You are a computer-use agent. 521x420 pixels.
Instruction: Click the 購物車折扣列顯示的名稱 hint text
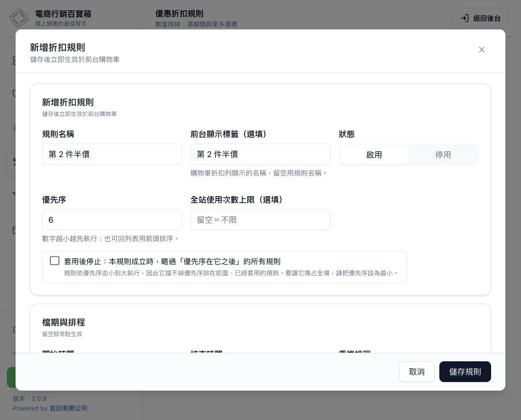tap(259, 173)
